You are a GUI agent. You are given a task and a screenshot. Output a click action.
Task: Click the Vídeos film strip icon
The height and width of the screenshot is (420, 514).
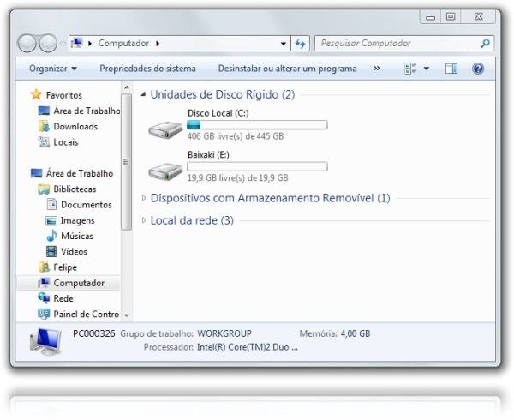[x=51, y=251]
